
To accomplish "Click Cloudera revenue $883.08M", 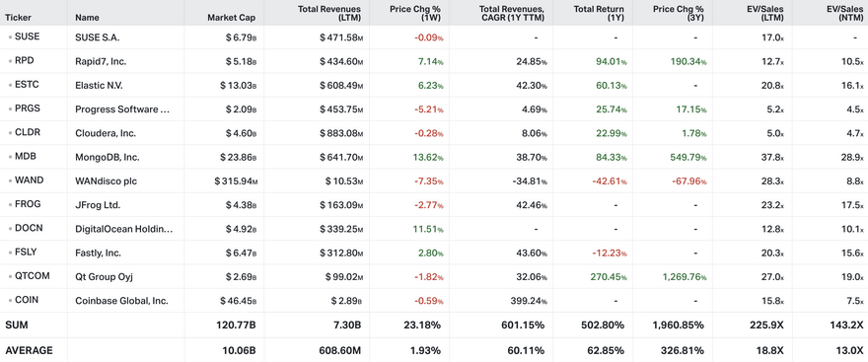I will click(341, 133).
